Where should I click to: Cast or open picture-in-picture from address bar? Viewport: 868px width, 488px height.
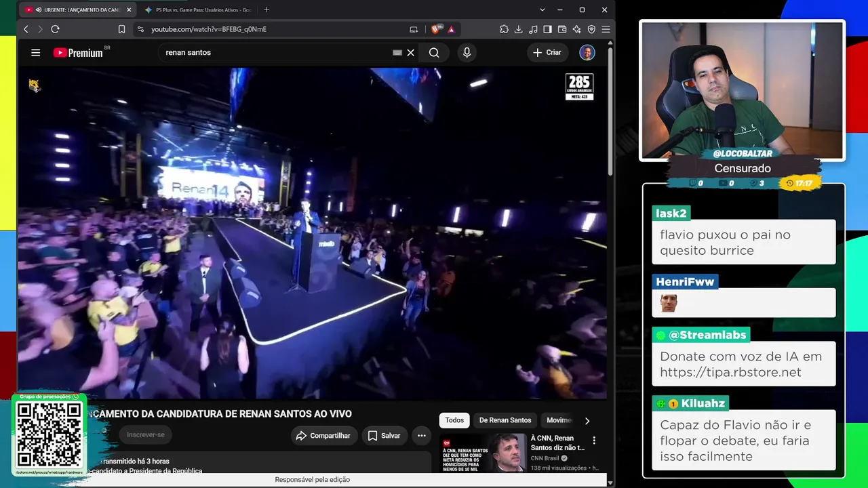click(x=414, y=29)
